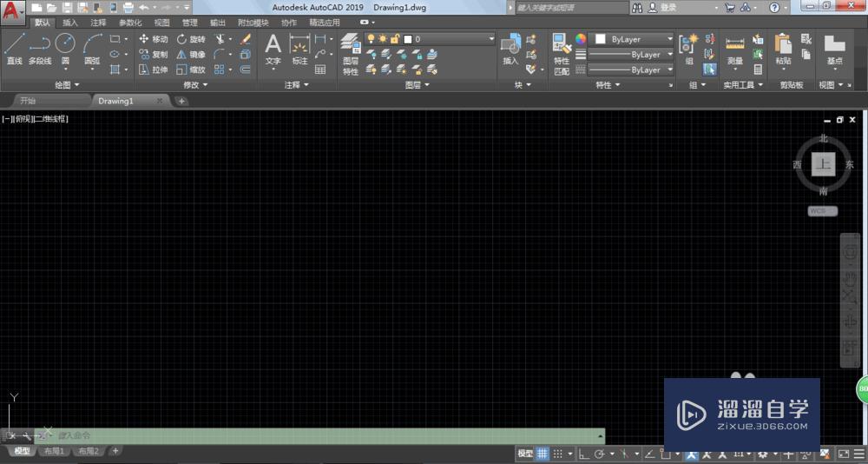The width and height of the screenshot is (868, 464).
Task: Insert a table using the Table icon
Action: click(x=320, y=70)
